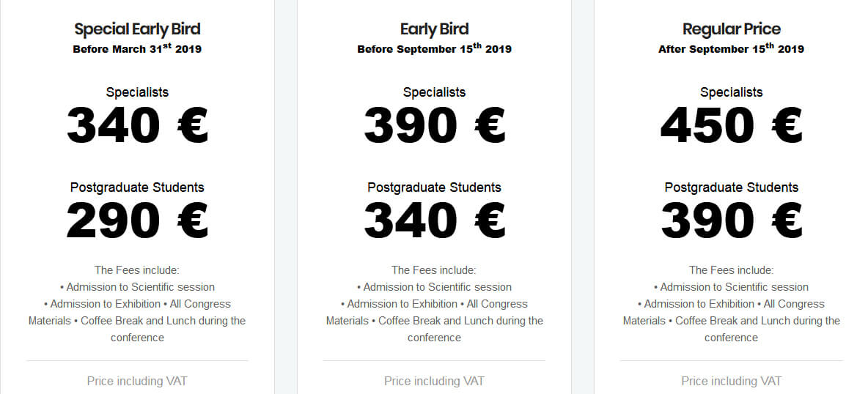
Task: Click Postgraduate Students label in the Early Bird card
Action: [x=434, y=187]
